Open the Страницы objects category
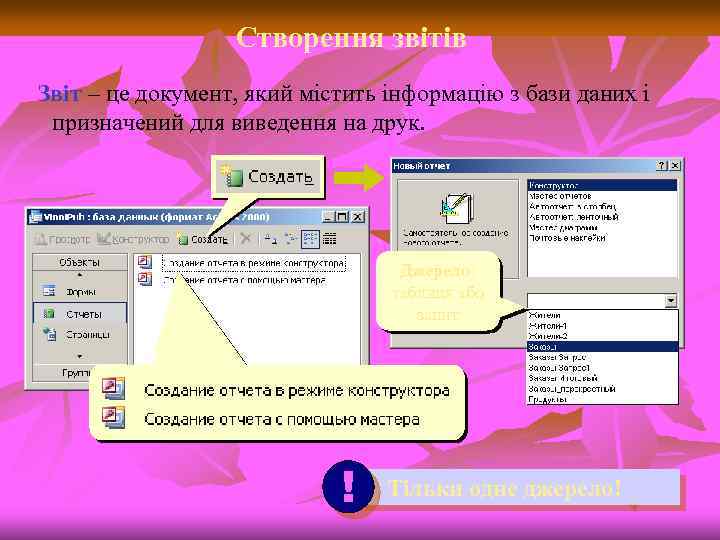This screenshot has height=540, width=720. (80, 335)
